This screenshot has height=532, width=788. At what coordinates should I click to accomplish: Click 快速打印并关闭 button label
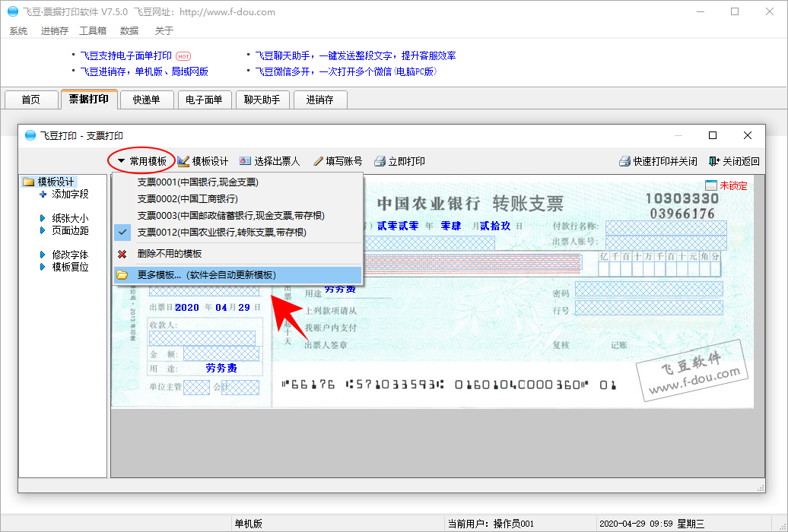[x=665, y=161]
